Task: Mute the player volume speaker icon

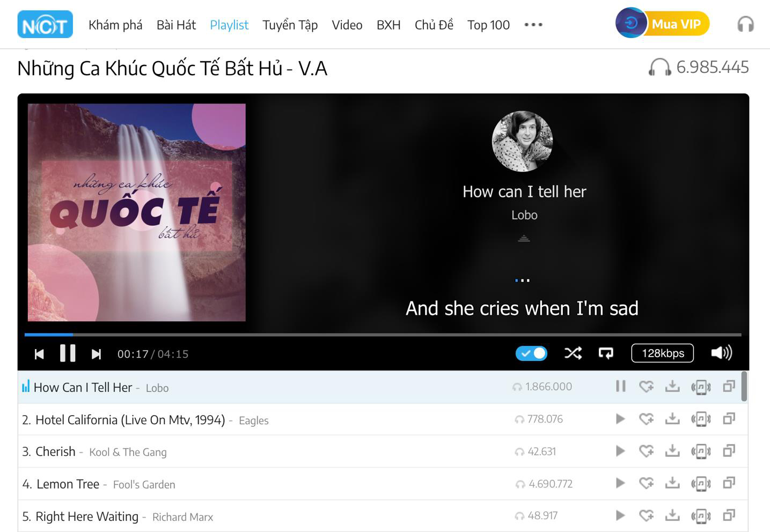Action: [721, 353]
